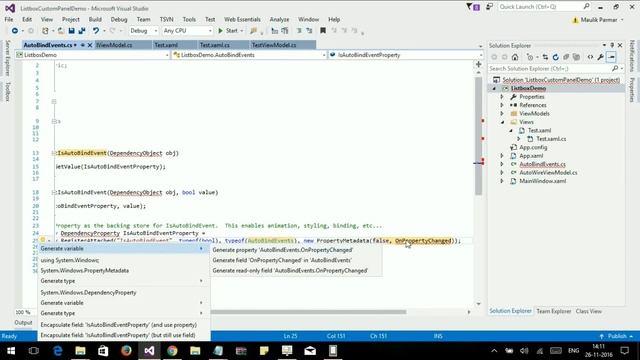The width and height of the screenshot is (640, 360).
Task: Click the Save icon in toolbar
Action: [x=71, y=31]
